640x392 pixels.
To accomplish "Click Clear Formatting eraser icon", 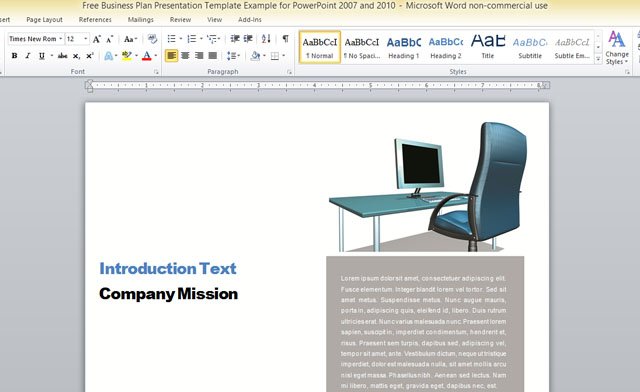I will point(152,39).
